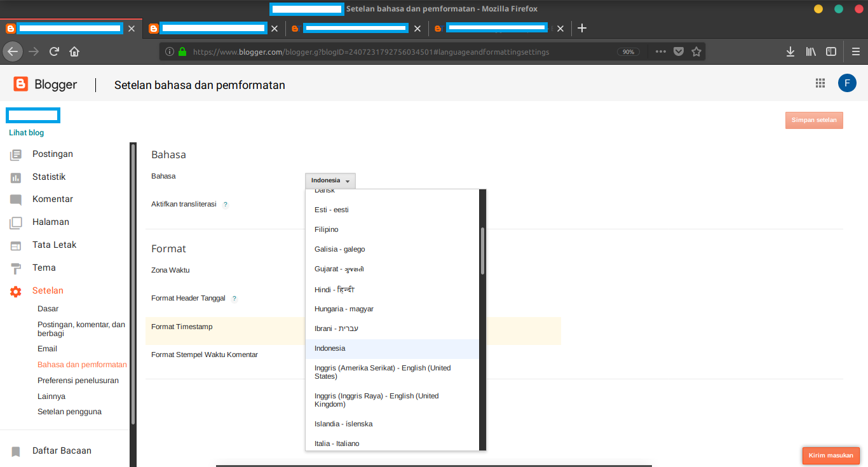Open Firefox downloads icon
868x467 pixels.
[790, 51]
